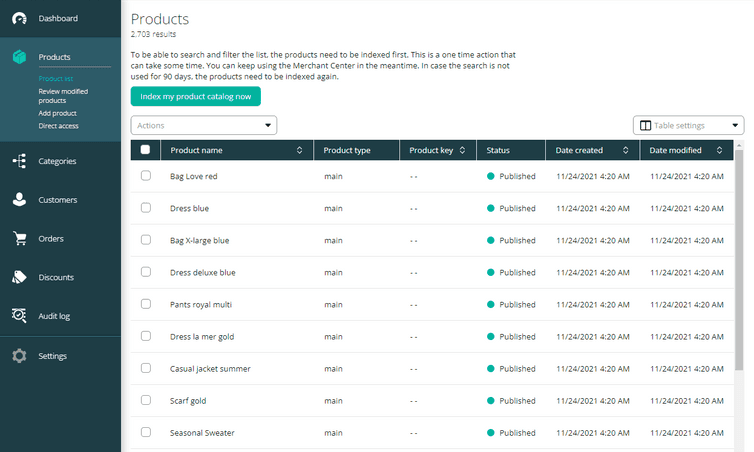Click the Discounts tag icon
This screenshot has width=754, height=452.
pos(19,277)
